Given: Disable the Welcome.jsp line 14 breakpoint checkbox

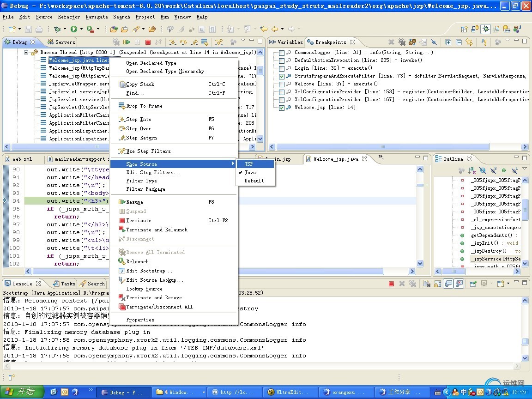Looking at the screenshot, I should tap(282, 108).
